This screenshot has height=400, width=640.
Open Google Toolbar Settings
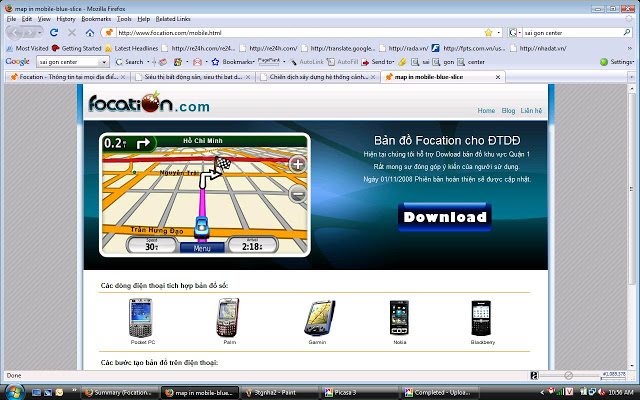pos(617,62)
